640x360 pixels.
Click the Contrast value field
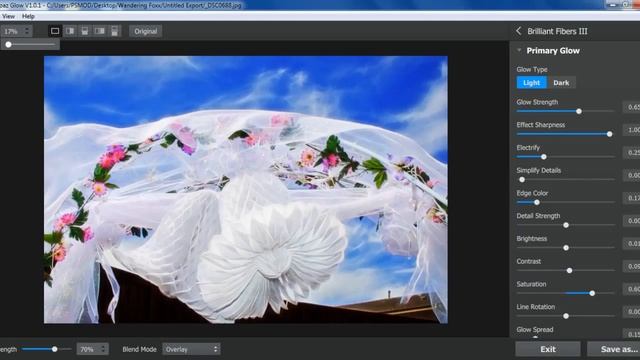[631, 267]
